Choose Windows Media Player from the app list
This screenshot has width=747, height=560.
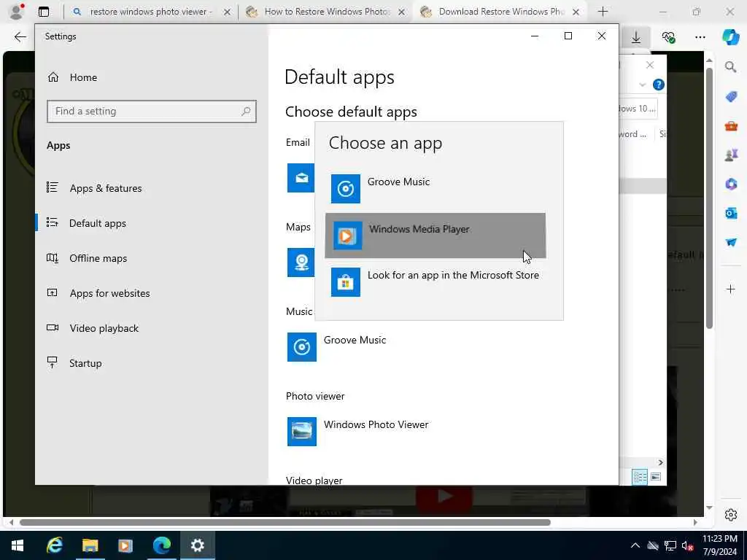[435, 236]
